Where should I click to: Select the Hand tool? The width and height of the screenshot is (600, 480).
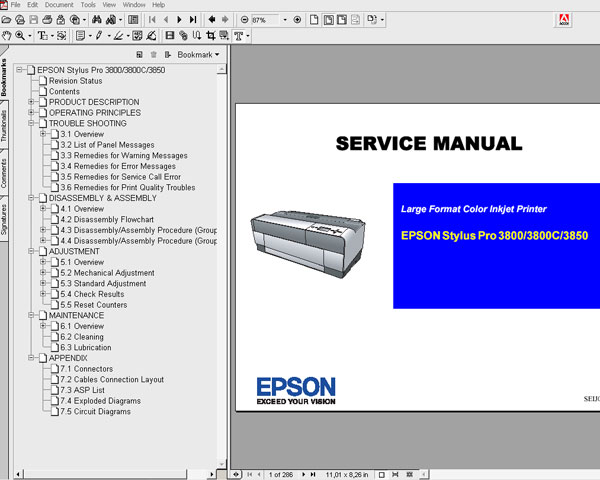(x=7, y=36)
